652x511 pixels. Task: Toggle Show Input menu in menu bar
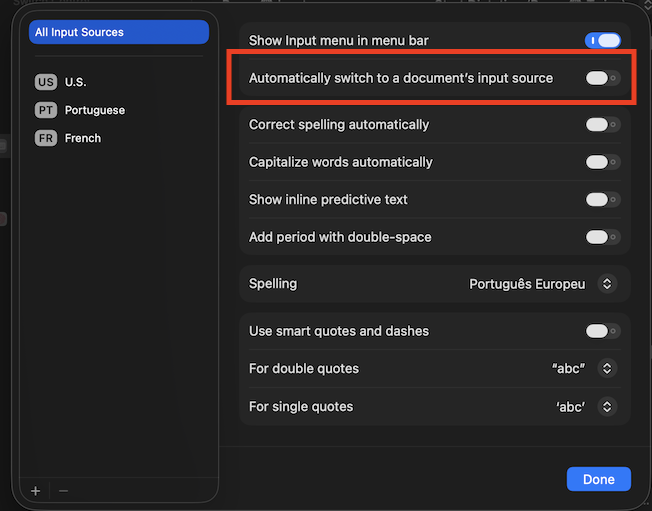[x=602, y=41]
